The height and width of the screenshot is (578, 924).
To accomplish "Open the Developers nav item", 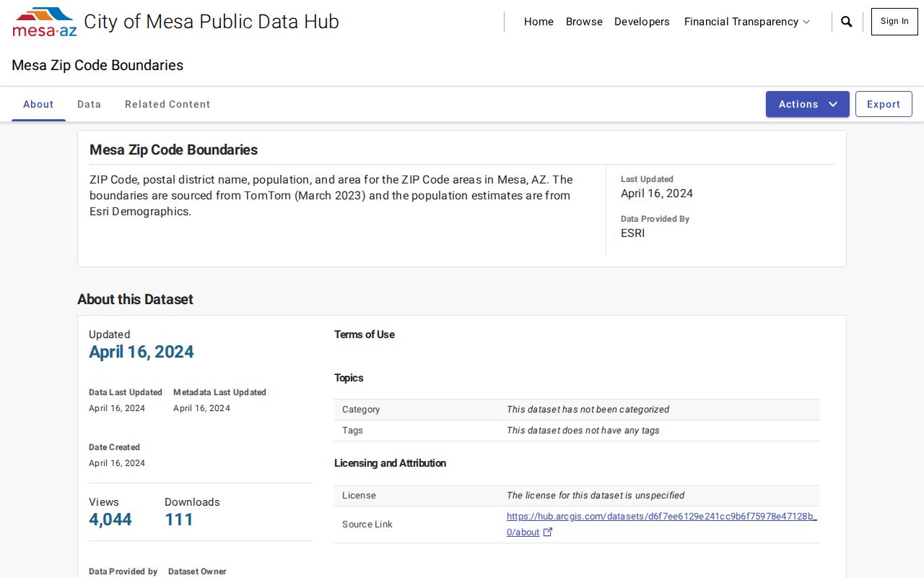I will click(642, 22).
